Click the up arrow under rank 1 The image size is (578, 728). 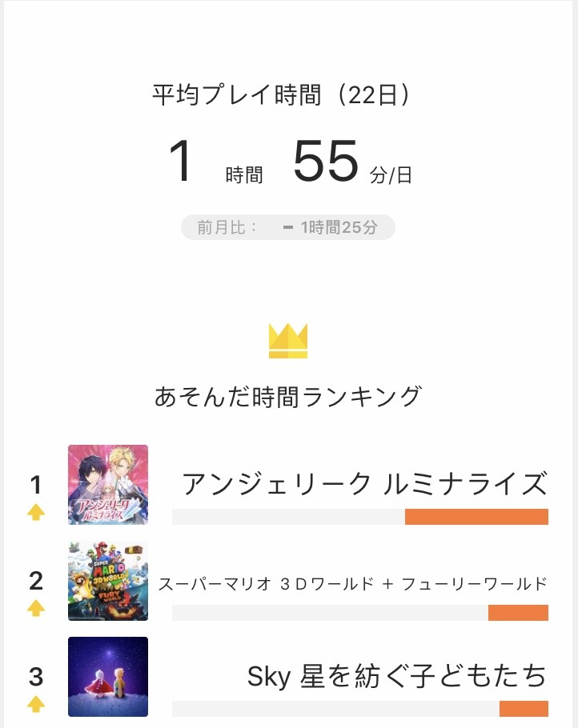(x=36, y=513)
